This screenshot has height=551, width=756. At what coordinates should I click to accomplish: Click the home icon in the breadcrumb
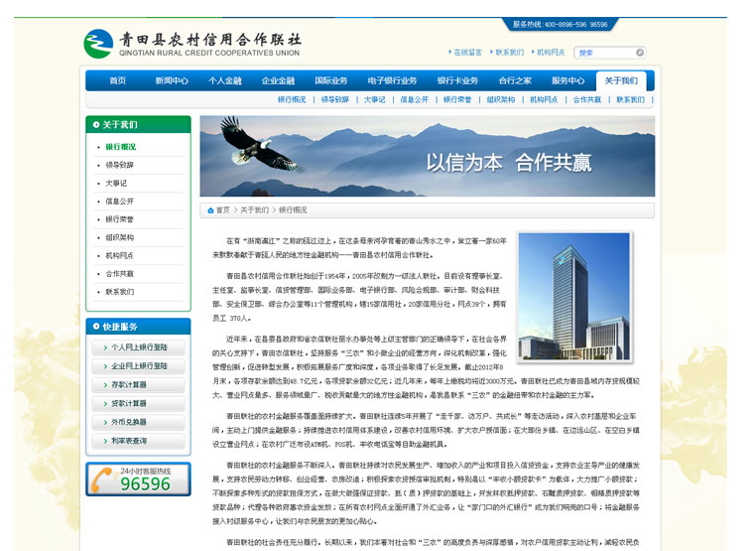[210, 210]
